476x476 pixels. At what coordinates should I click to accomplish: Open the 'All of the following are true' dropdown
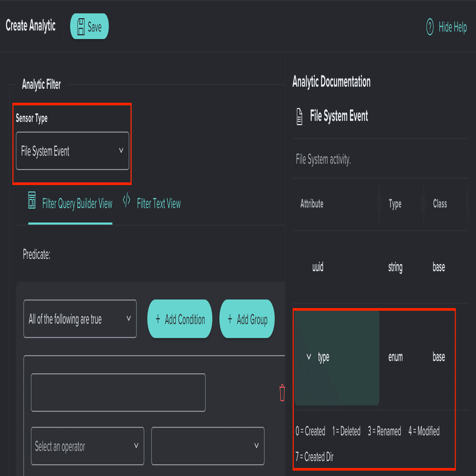pos(80,319)
